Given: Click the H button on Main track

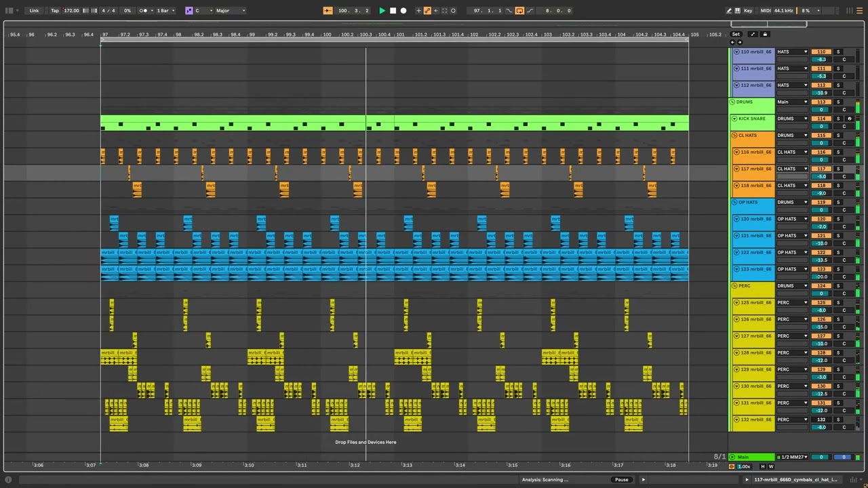Looking at the screenshot, I should 763,466.
